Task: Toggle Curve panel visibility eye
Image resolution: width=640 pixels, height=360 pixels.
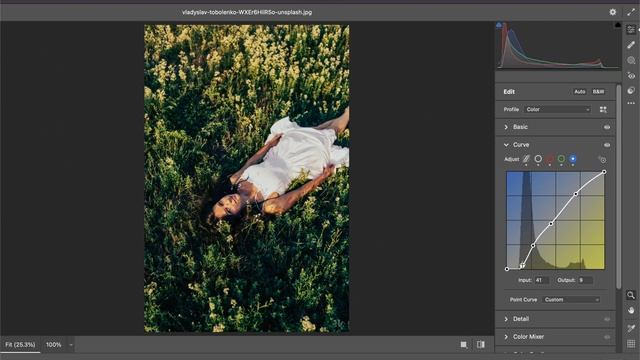Action: pyautogui.click(x=607, y=145)
